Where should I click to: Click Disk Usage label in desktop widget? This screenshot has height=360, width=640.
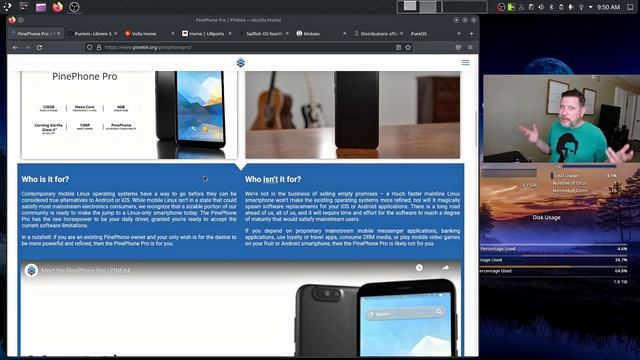point(546,218)
